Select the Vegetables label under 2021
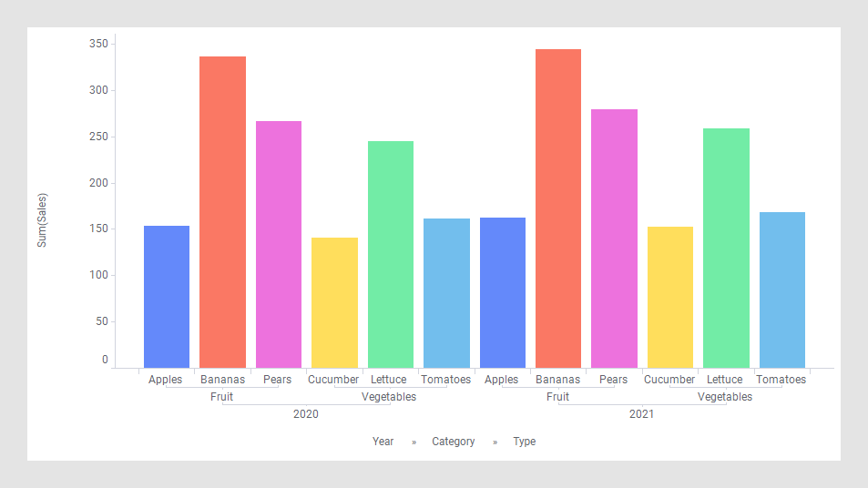Viewport: 868px width, 488px height. [x=725, y=397]
